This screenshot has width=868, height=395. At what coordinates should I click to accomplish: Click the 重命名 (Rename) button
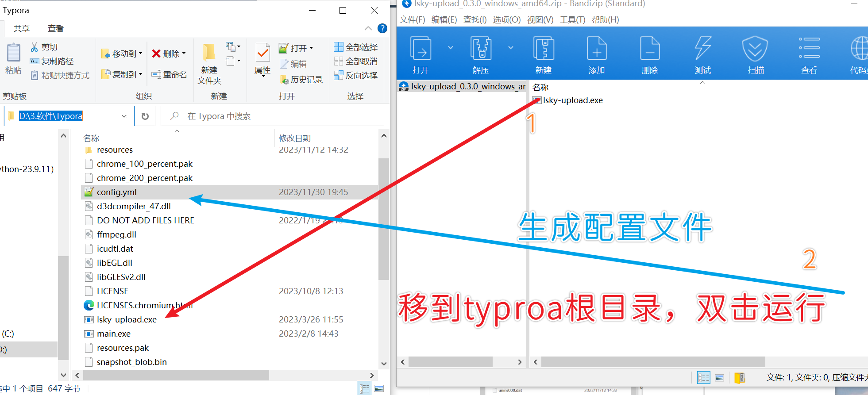click(x=170, y=75)
